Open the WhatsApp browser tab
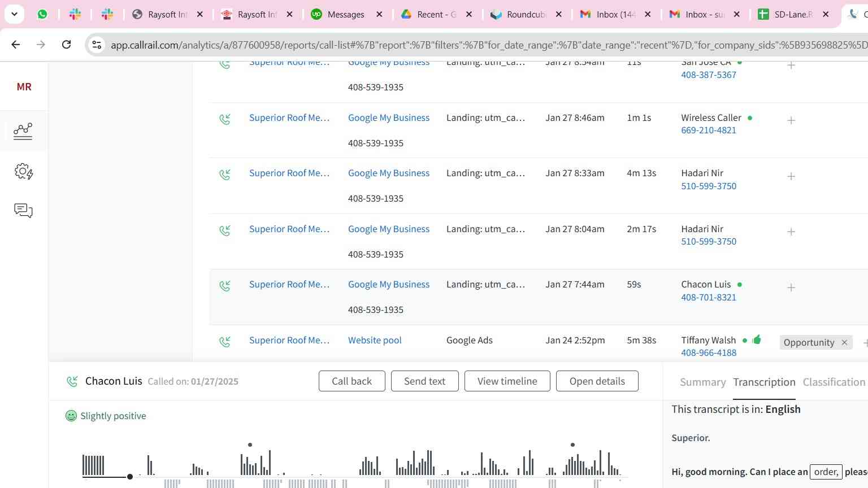Viewport: 868px width, 488px height. [42, 15]
